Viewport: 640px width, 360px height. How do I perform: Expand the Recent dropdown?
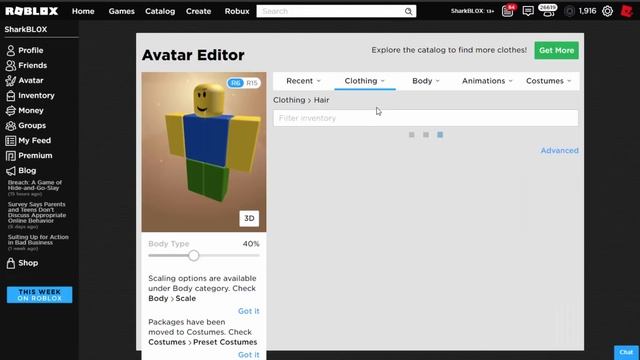coord(303,81)
